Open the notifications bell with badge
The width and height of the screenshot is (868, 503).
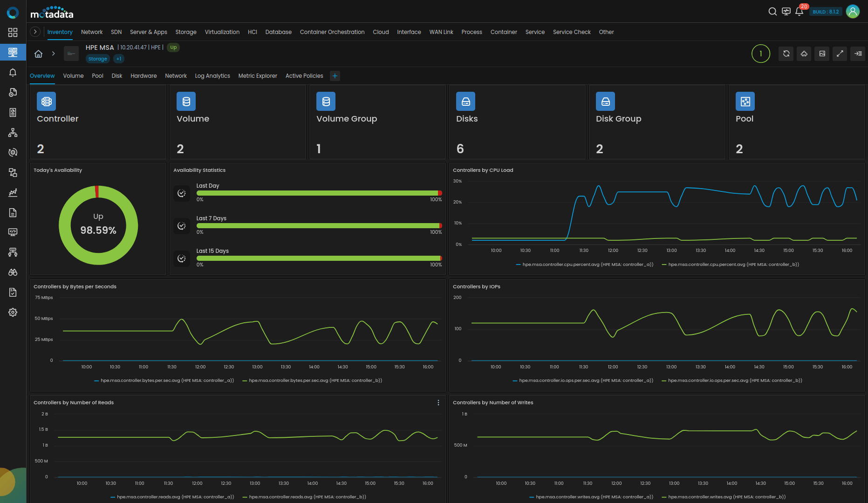[x=799, y=12]
